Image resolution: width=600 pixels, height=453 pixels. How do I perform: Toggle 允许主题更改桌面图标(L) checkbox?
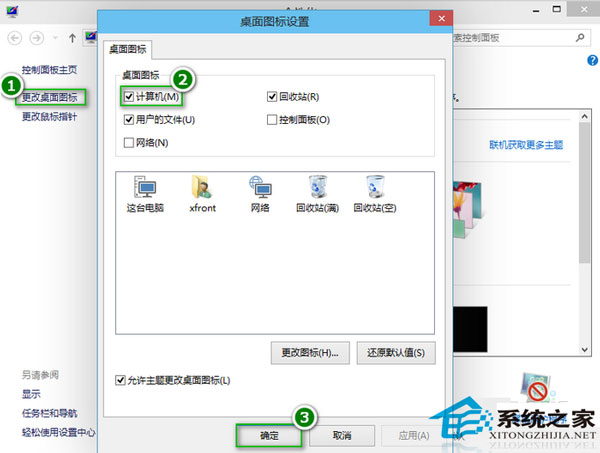(122, 380)
